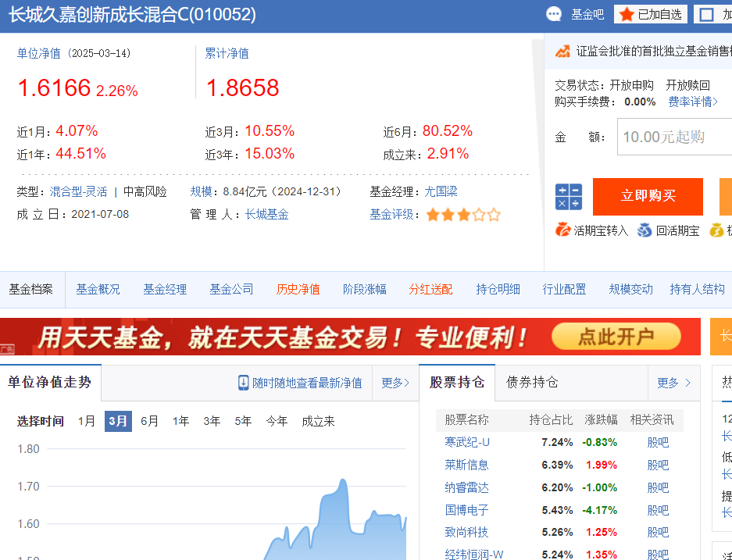732x560 pixels.
Task: Click the 基金评级 star rating icons
Action: (463, 215)
